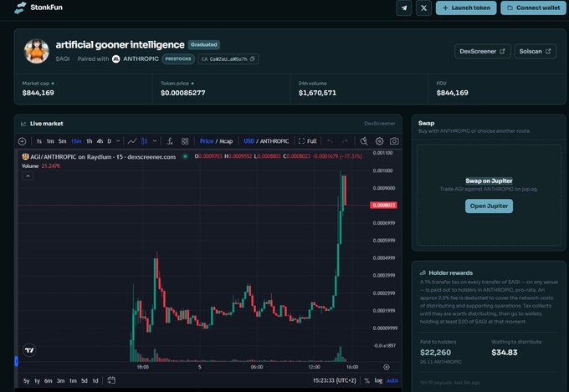
Task: Collapse the chart legend with the chevron
Action: pos(28,176)
